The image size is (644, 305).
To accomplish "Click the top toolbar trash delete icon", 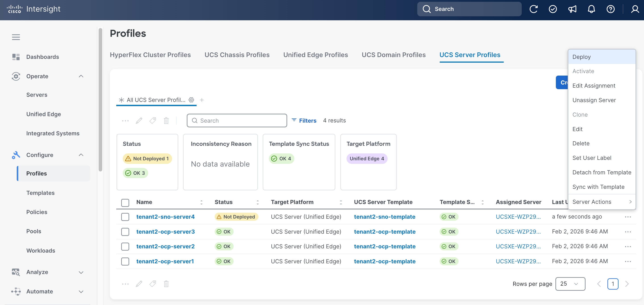I will tap(166, 121).
